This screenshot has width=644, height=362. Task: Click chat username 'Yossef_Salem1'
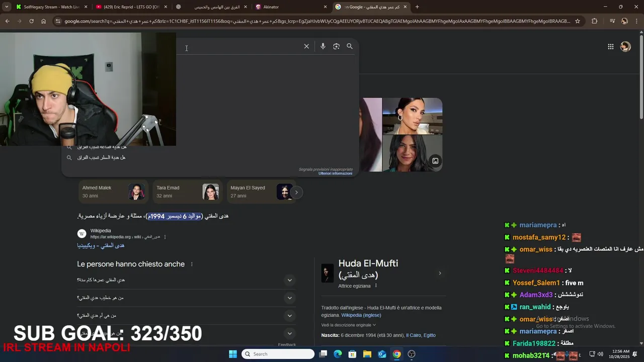point(536,283)
